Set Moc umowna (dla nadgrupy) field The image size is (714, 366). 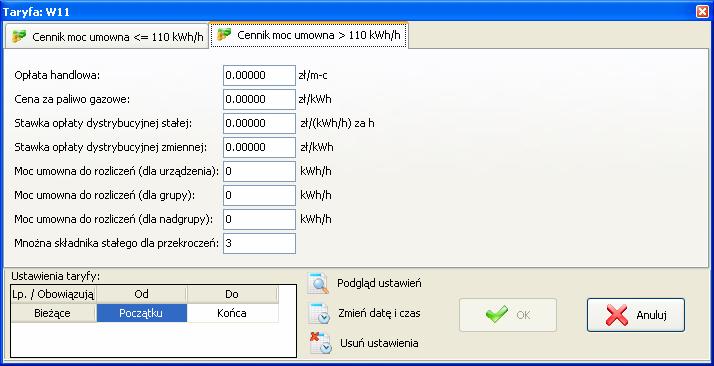[x=259, y=219]
